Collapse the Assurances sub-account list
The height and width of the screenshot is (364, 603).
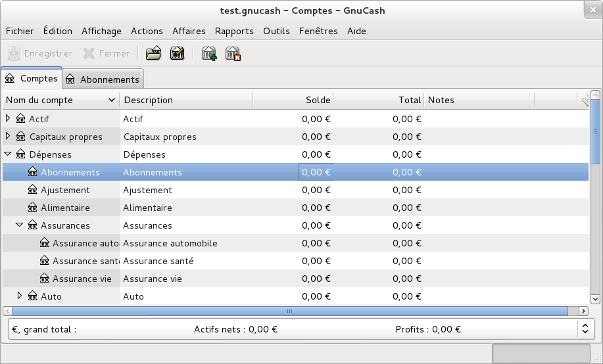click(x=20, y=225)
